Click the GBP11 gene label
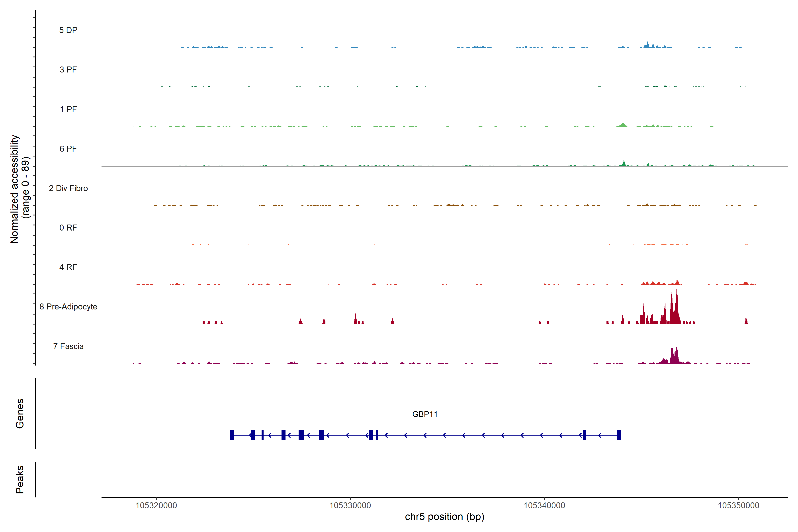This screenshot has height=532, width=798. coord(425,414)
